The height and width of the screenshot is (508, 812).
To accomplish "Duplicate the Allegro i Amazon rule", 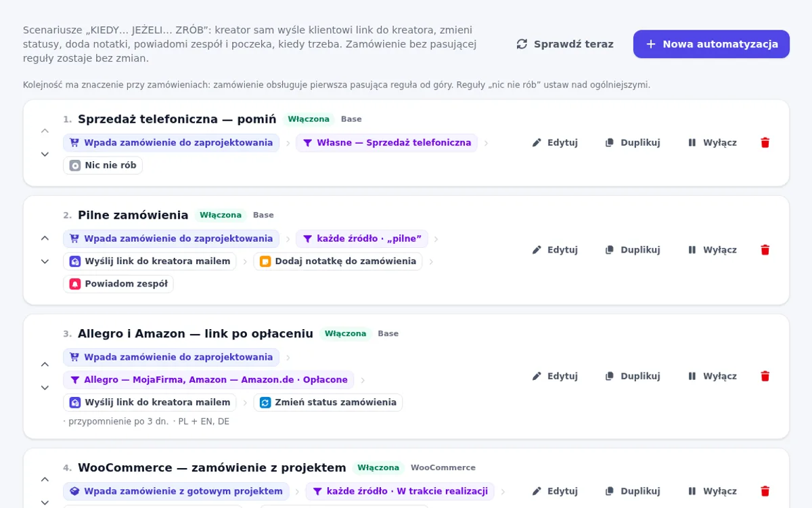I will pyautogui.click(x=632, y=376).
